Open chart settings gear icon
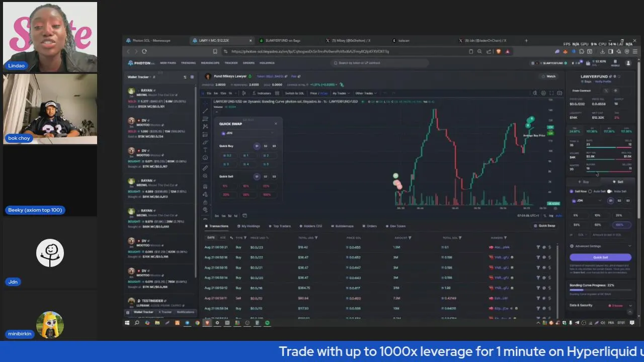The height and width of the screenshot is (362, 644). tap(543, 93)
